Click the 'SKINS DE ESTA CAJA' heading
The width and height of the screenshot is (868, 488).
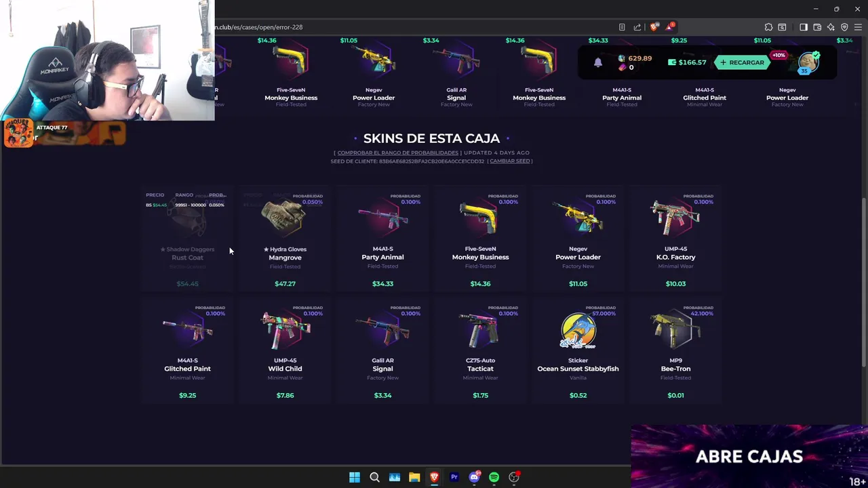[431, 138]
